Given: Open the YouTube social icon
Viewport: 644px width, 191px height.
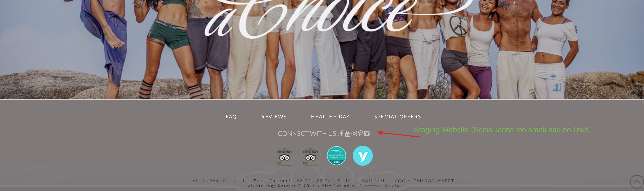Looking at the screenshot, I should pos(347,134).
